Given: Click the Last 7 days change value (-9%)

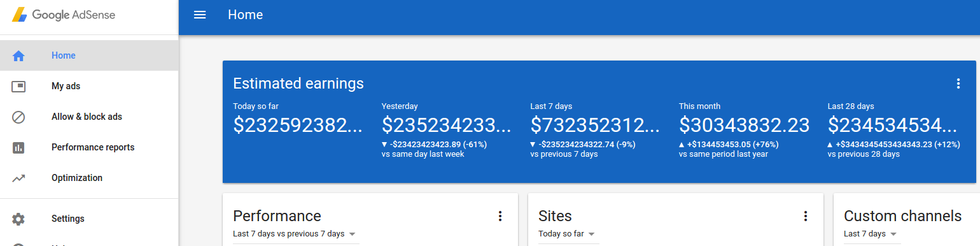Looking at the screenshot, I should click(x=583, y=145).
